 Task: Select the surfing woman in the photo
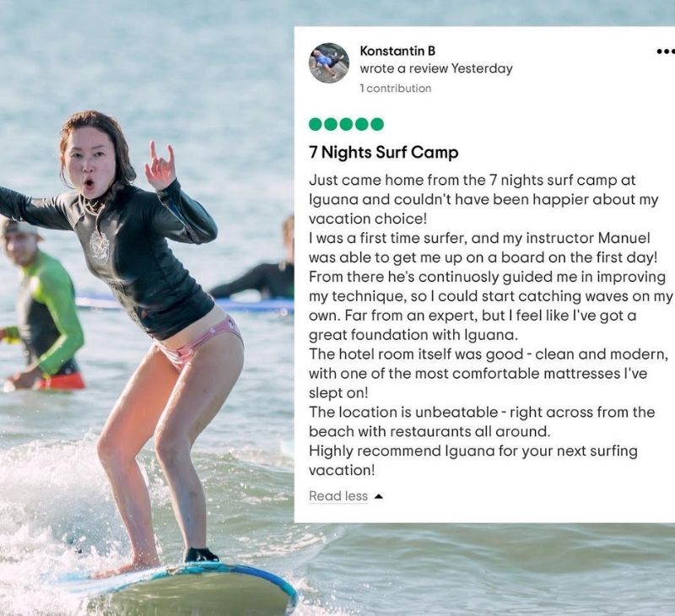129,336
